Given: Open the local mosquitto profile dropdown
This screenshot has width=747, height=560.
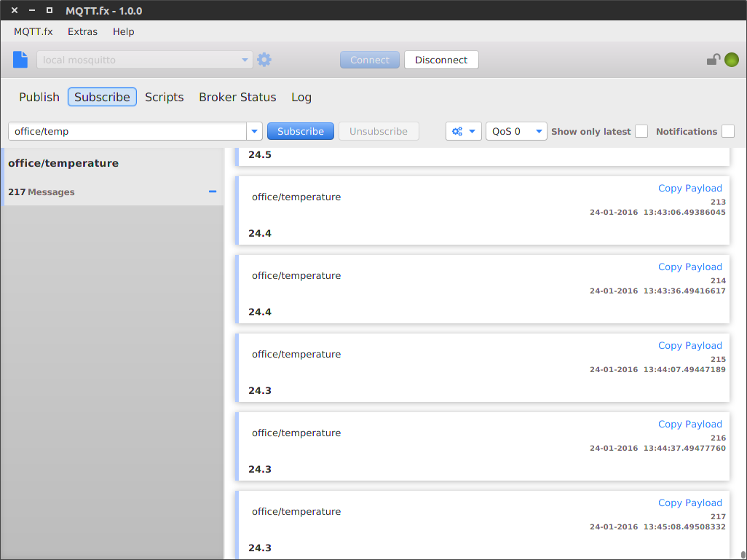Looking at the screenshot, I should pos(145,60).
